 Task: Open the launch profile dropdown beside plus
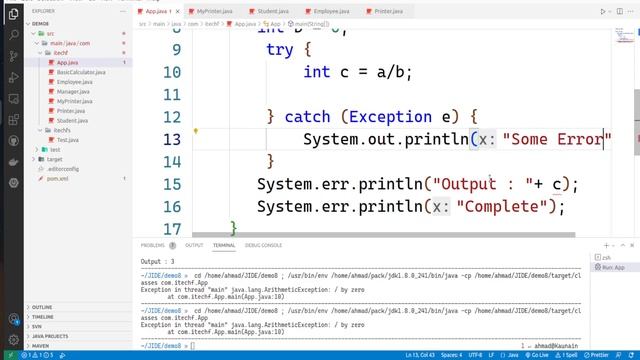click(613, 246)
